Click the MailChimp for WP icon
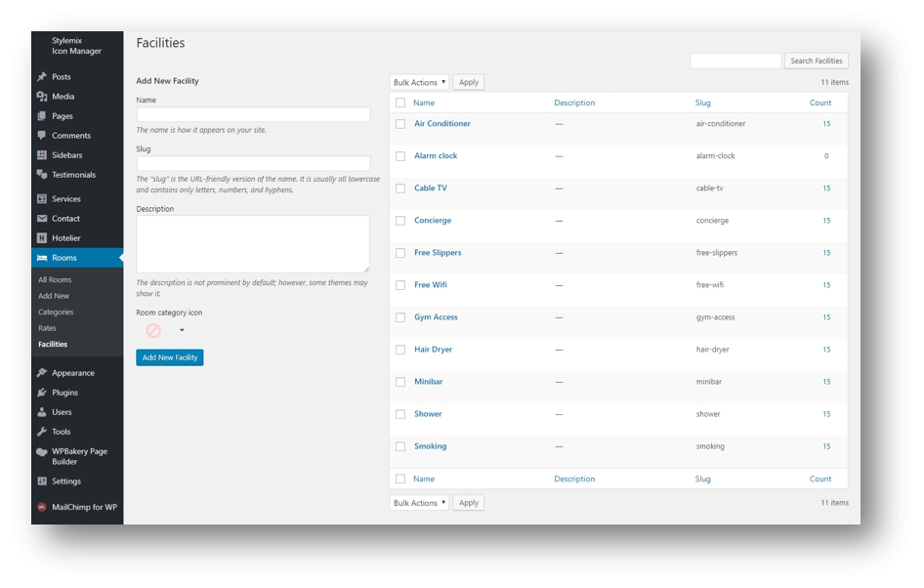The width and height of the screenshot is (924, 588). (42, 508)
